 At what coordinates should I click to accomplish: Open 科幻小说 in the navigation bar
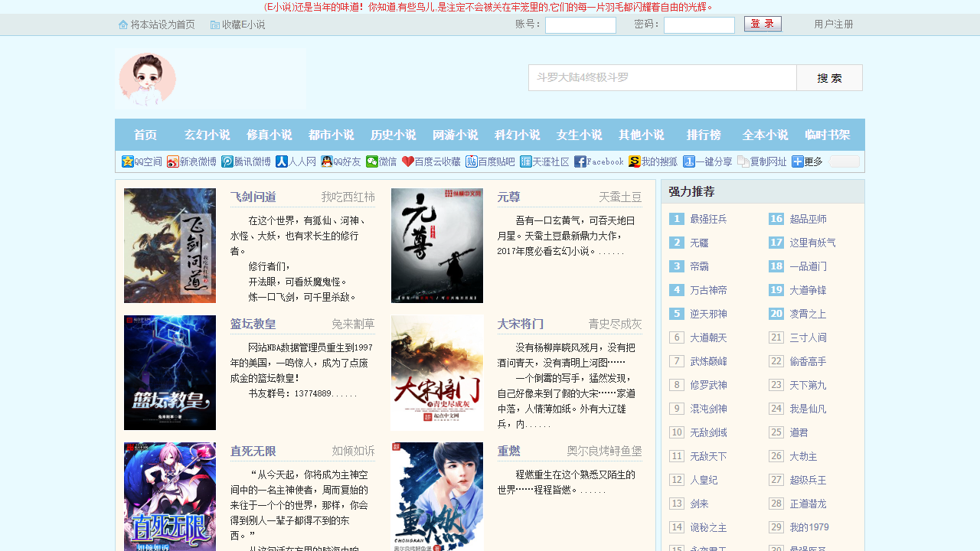coord(518,135)
